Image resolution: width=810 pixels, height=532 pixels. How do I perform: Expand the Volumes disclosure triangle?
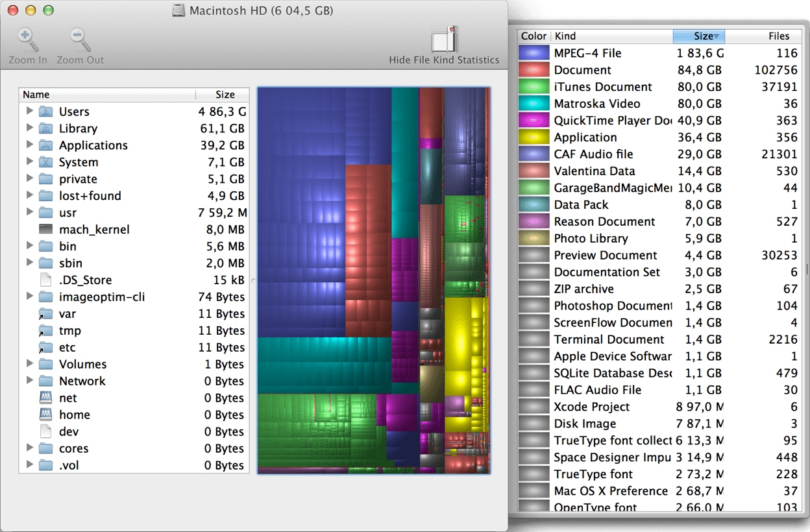pos(29,364)
